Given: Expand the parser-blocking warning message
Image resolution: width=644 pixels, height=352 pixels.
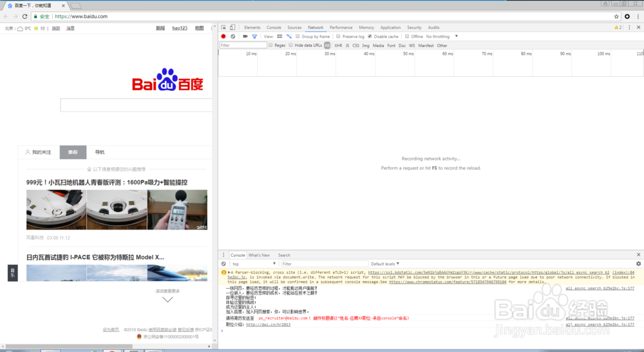Looking at the screenshot, I should [x=230, y=272].
